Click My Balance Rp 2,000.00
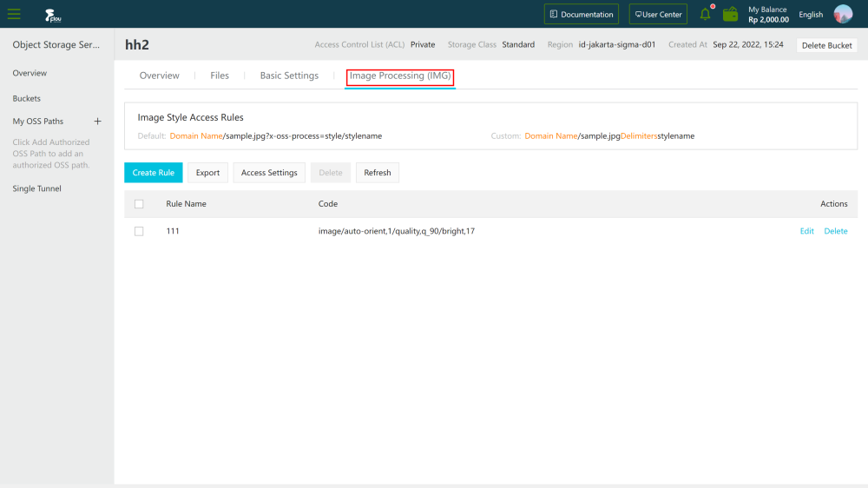The width and height of the screenshot is (868, 488). [x=768, y=15]
